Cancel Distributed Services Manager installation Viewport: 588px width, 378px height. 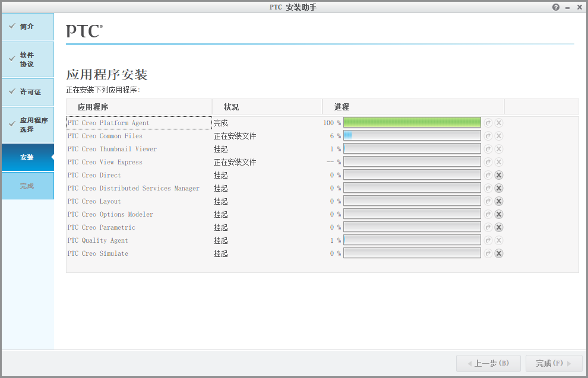click(498, 188)
